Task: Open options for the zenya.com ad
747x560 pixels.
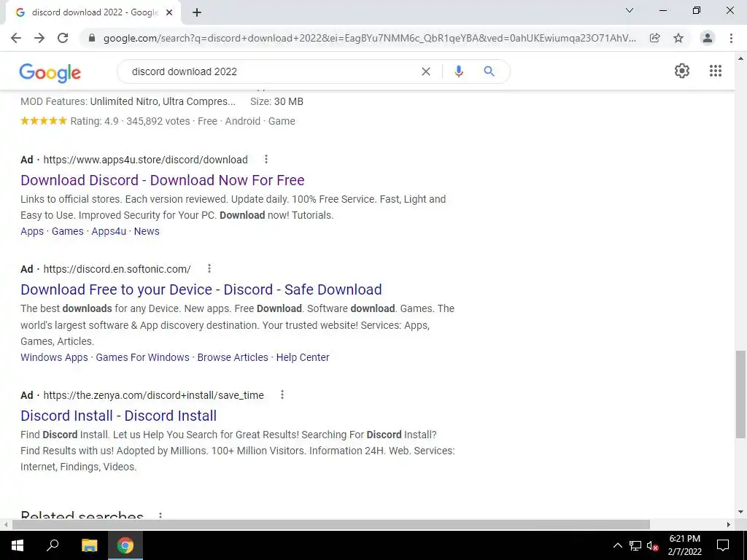Action: [282, 394]
